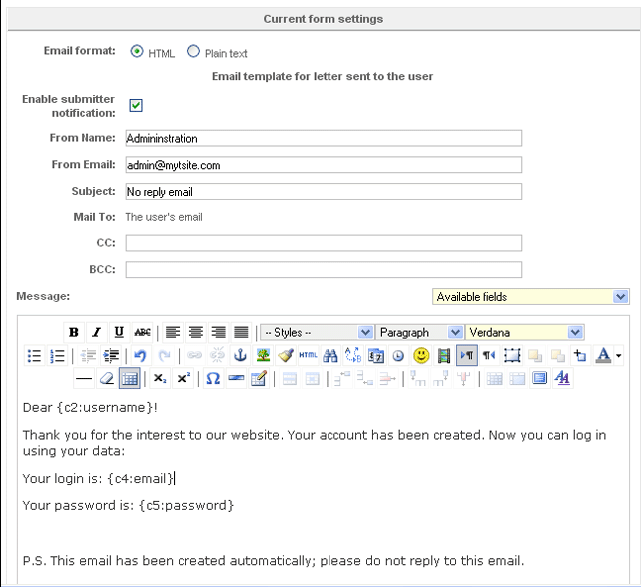The width and height of the screenshot is (641, 587).
Task: Click the text 'Your password is: {c5:password}'
Action: click(x=128, y=506)
